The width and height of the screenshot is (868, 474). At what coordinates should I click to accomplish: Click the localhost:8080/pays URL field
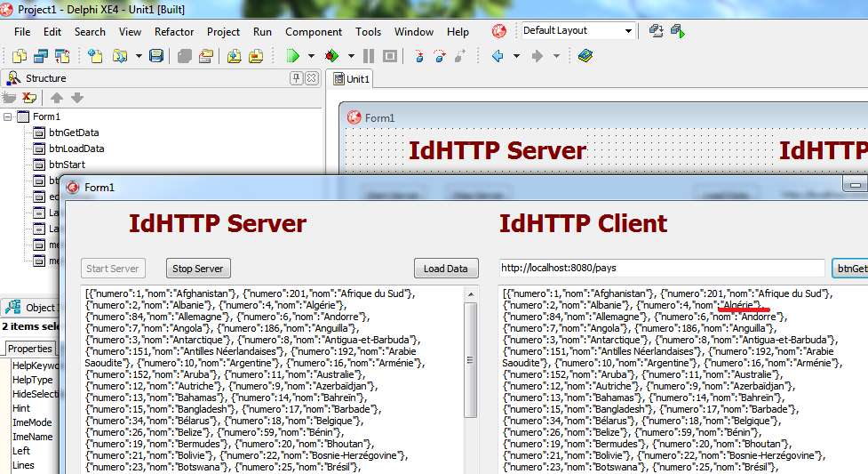tap(662, 268)
